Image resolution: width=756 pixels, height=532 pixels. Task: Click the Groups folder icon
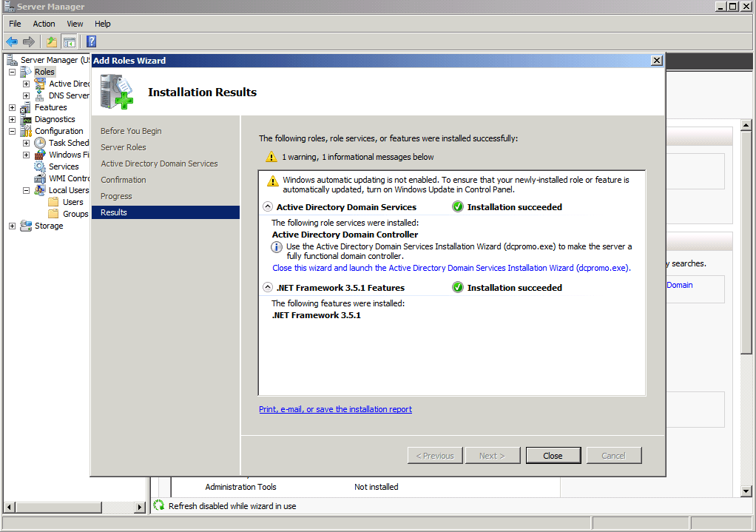tap(53, 214)
